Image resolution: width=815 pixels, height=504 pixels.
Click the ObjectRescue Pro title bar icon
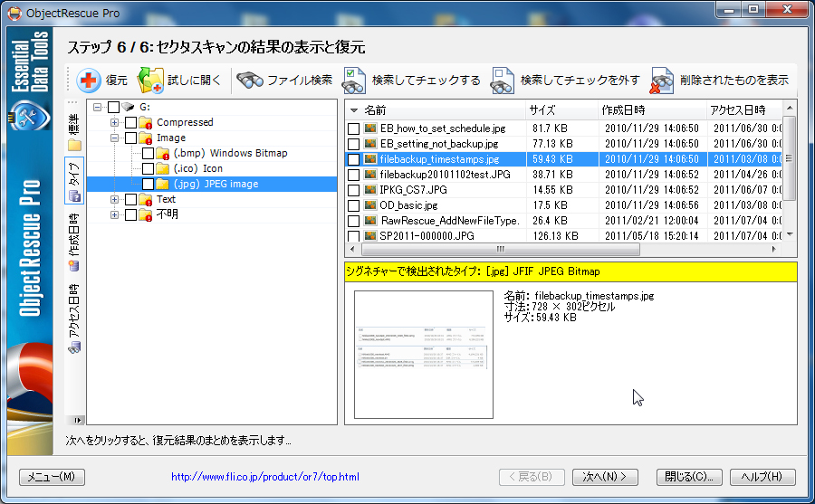click(14, 13)
